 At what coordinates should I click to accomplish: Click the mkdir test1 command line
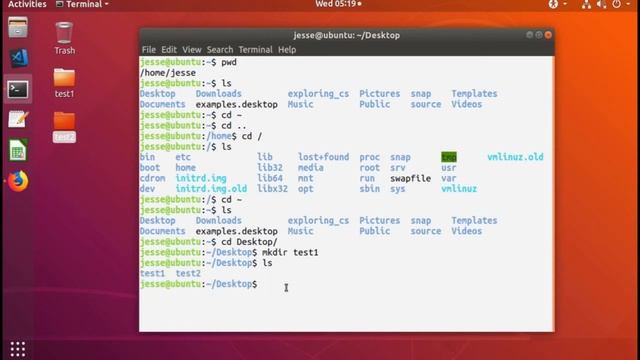(x=229, y=252)
